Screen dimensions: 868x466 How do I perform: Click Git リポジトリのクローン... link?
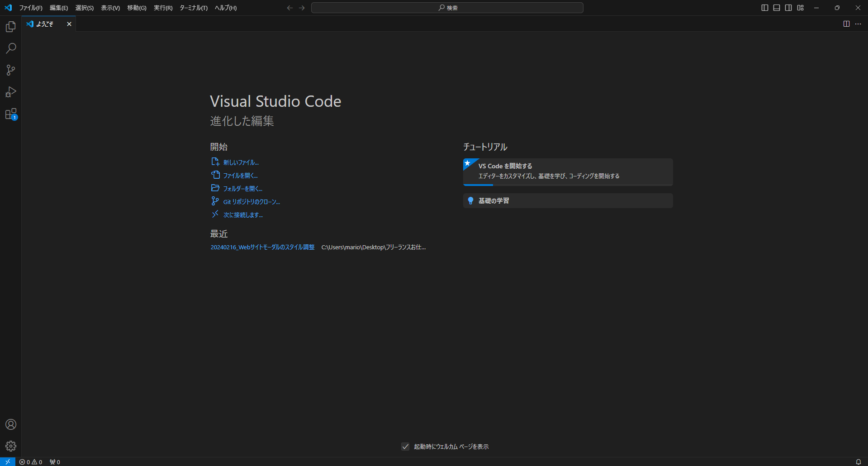pyautogui.click(x=251, y=202)
